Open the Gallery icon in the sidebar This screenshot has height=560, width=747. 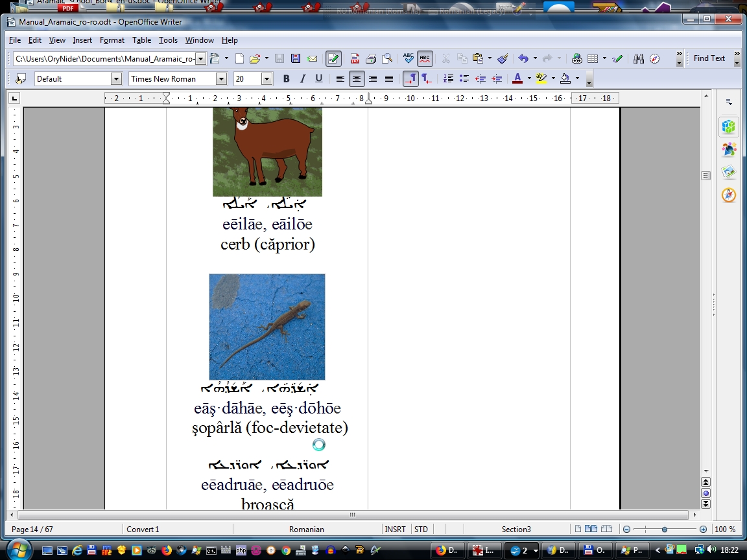tap(729, 172)
